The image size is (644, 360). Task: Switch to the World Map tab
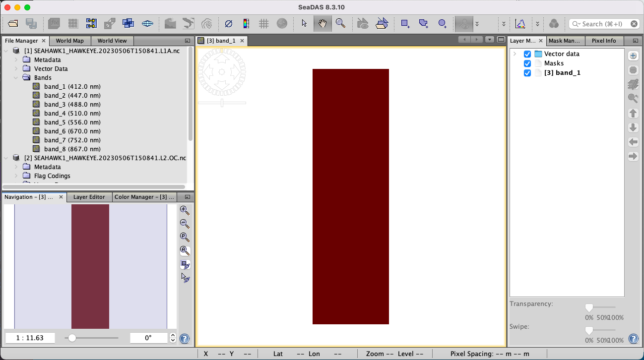pos(69,41)
